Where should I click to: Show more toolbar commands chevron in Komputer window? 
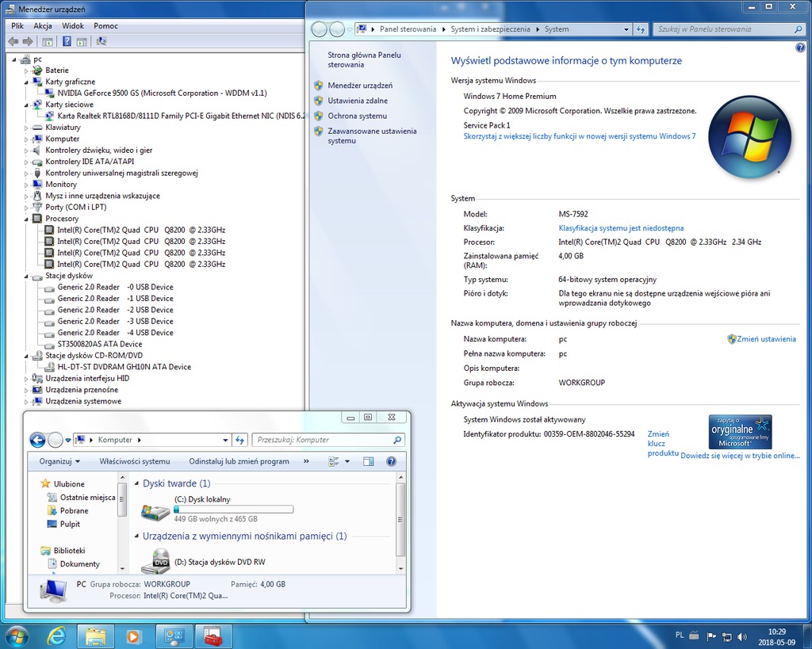point(306,461)
